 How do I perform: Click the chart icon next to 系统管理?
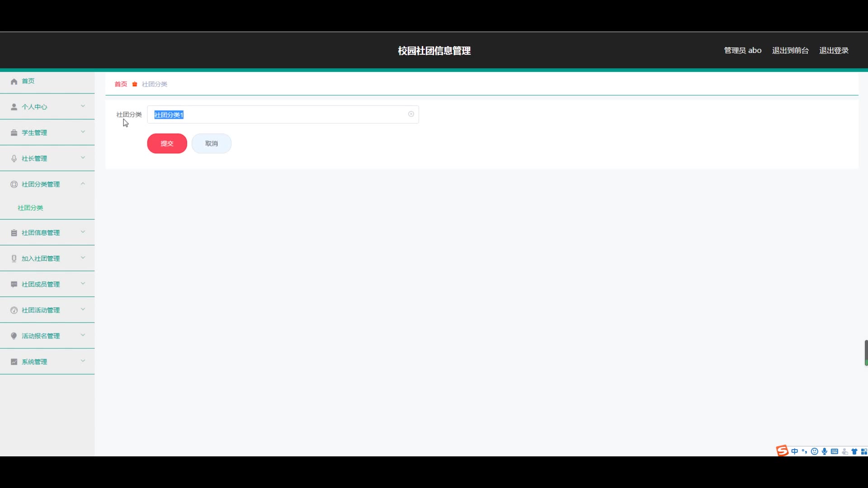tap(14, 361)
